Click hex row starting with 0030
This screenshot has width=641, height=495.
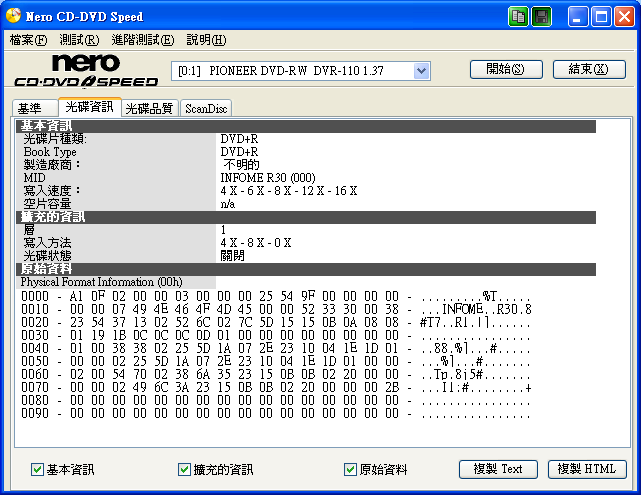pos(276,336)
